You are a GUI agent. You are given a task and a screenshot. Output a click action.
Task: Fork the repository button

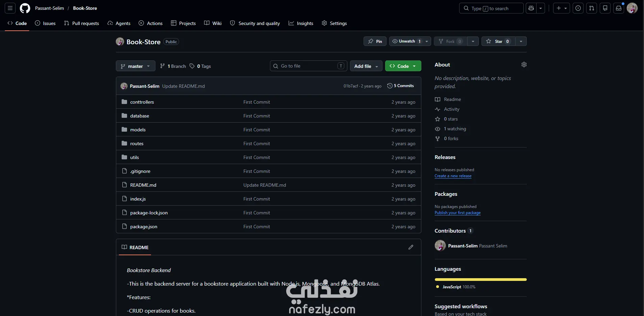point(451,41)
